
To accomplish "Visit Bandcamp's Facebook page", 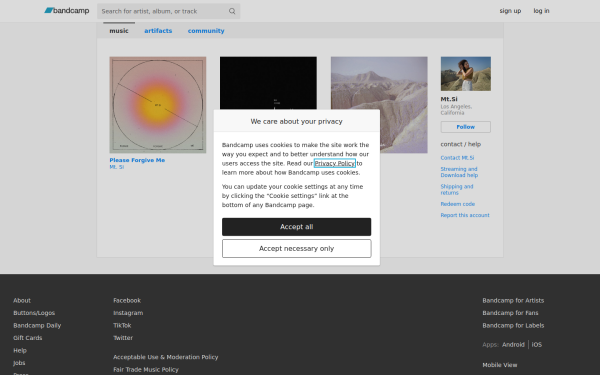I will [127, 300].
